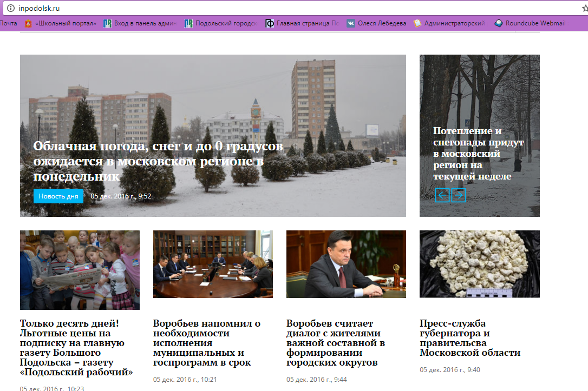Click the «Новость дня» tag button
Screen dimensions: 588x391
(x=58, y=196)
